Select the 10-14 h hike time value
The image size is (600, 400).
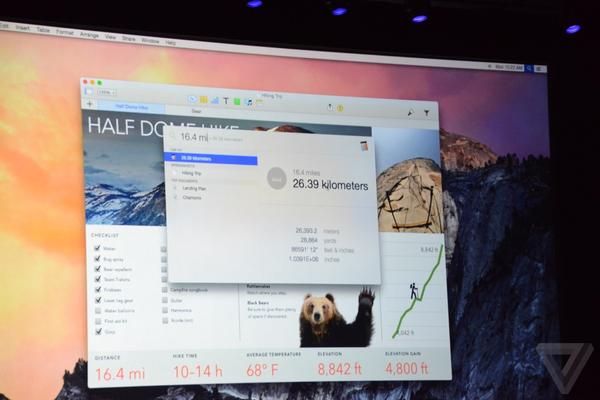198,371
